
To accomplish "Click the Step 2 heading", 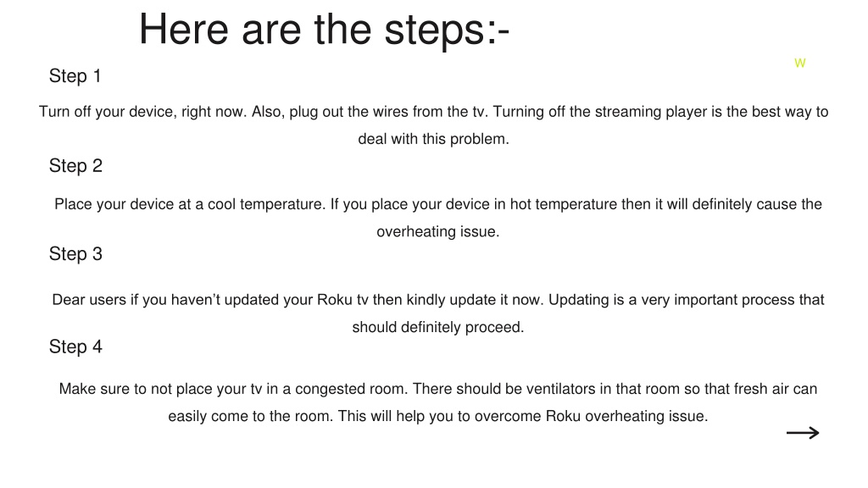I will pos(75,165).
